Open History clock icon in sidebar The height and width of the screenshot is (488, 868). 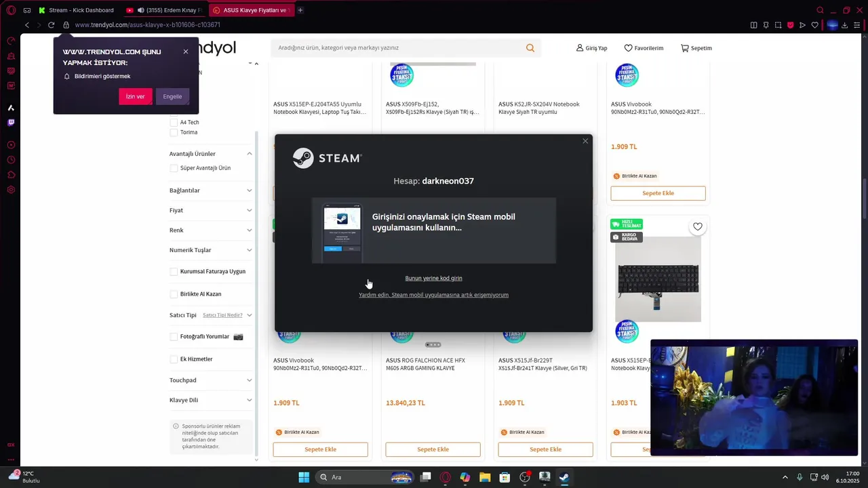point(11,160)
